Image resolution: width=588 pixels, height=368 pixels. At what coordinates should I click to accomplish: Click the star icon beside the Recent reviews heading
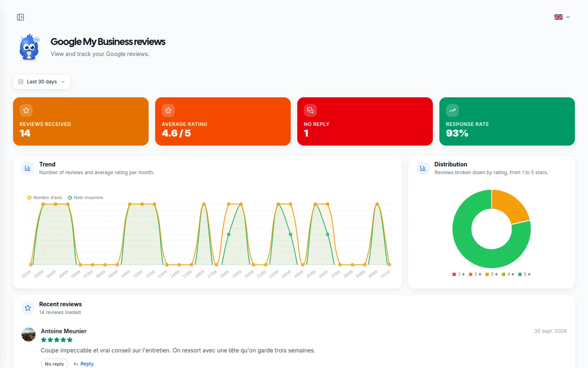pyautogui.click(x=28, y=308)
